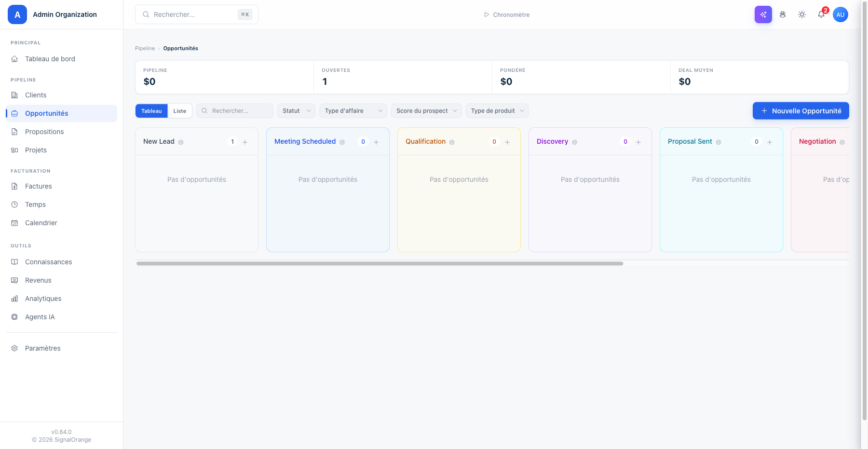Open Clients in the sidebar
868x449 pixels.
click(61, 95)
